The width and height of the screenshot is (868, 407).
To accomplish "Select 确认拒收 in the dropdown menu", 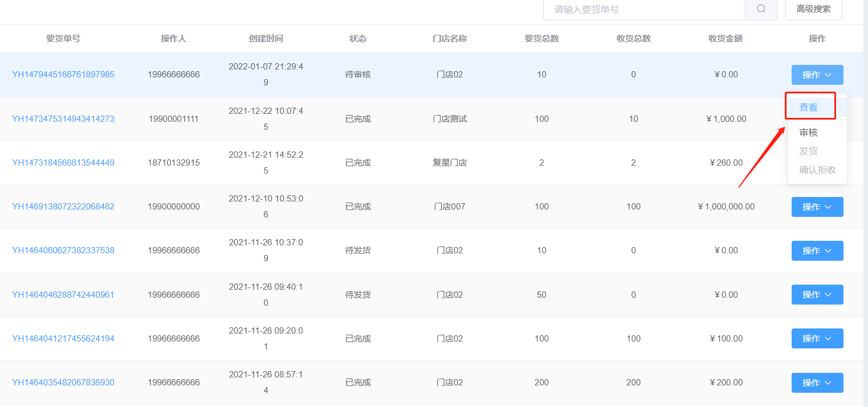I will 817,170.
